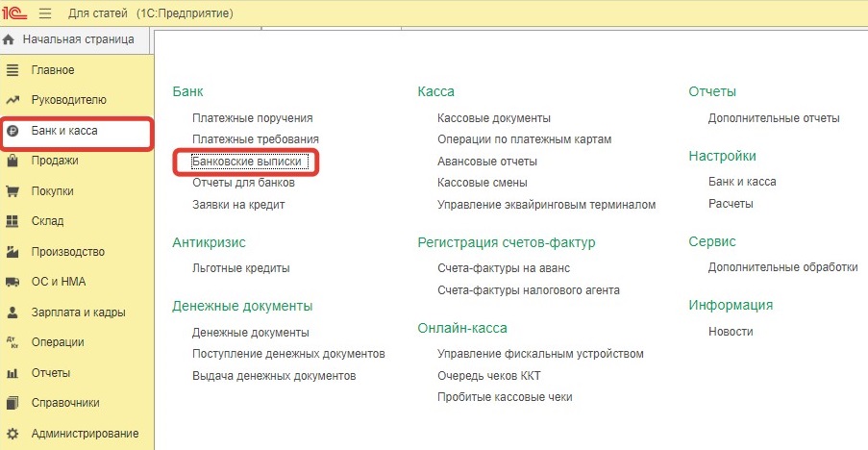Click the Зарплата и кадры person icon
The width and height of the screenshot is (868, 450).
pyautogui.click(x=12, y=312)
